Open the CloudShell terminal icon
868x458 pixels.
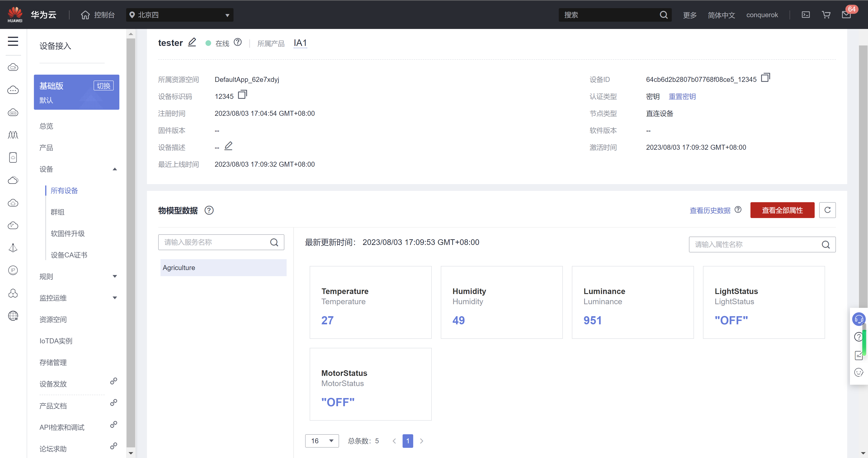806,15
